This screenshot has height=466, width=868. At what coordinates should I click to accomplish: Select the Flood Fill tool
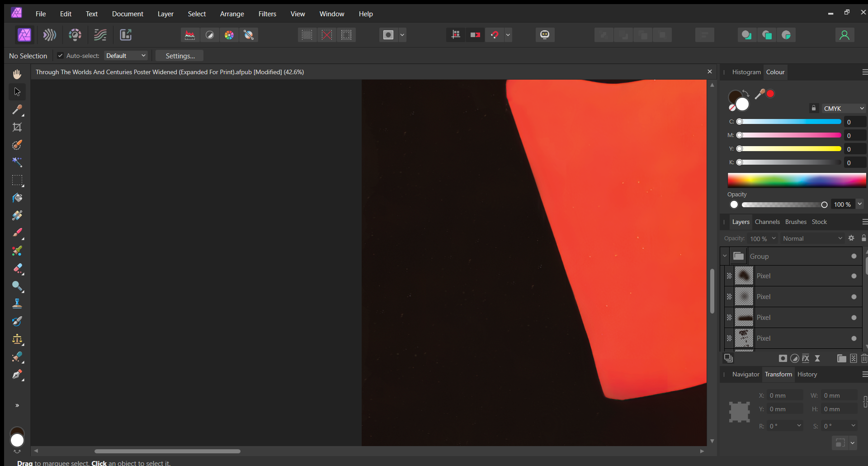17,198
